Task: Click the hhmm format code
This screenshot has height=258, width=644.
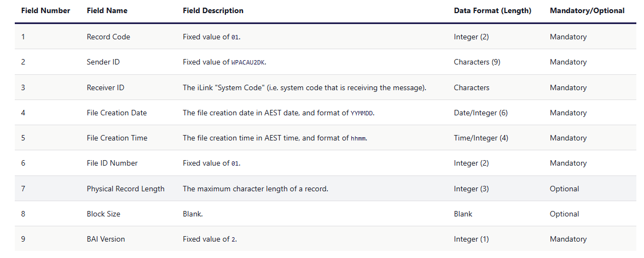Action: click(358, 138)
